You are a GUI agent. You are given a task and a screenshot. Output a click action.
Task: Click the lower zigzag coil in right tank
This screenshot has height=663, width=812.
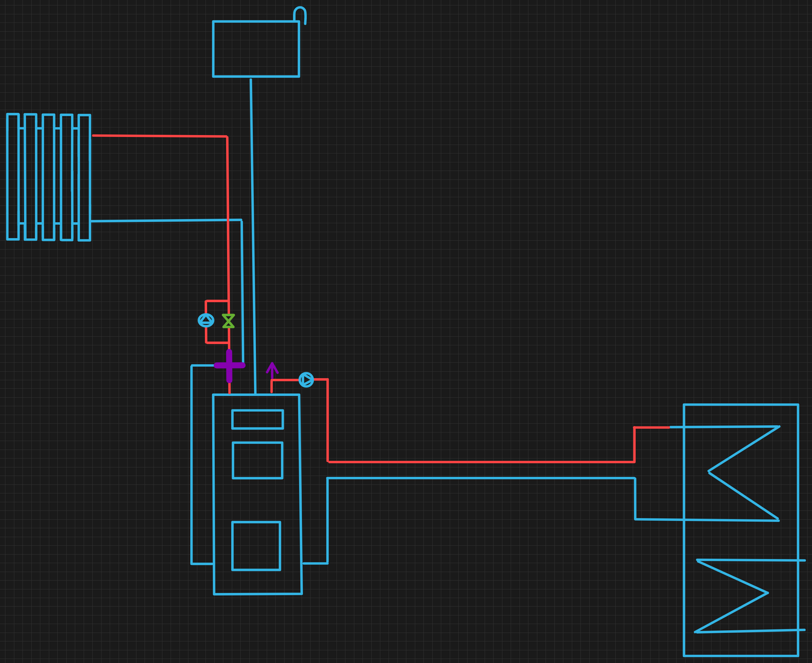pyautogui.click(x=732, y=576)
